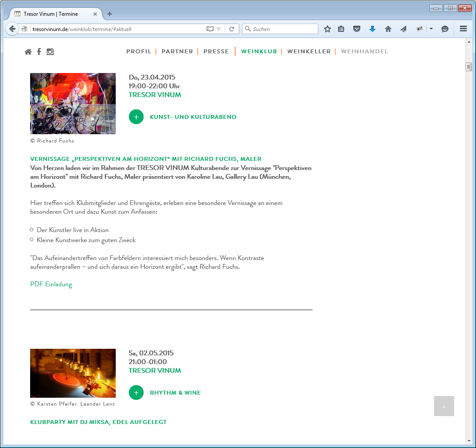Open the PRESSE menu item
The width and height of the screenshot is (476, 448).
tap(216, 52)
